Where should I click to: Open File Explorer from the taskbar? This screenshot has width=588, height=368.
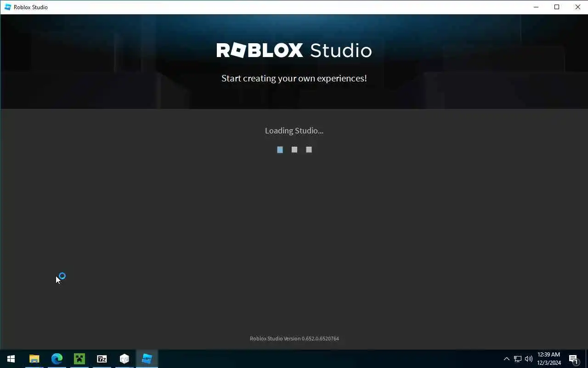tap(34, 359)
